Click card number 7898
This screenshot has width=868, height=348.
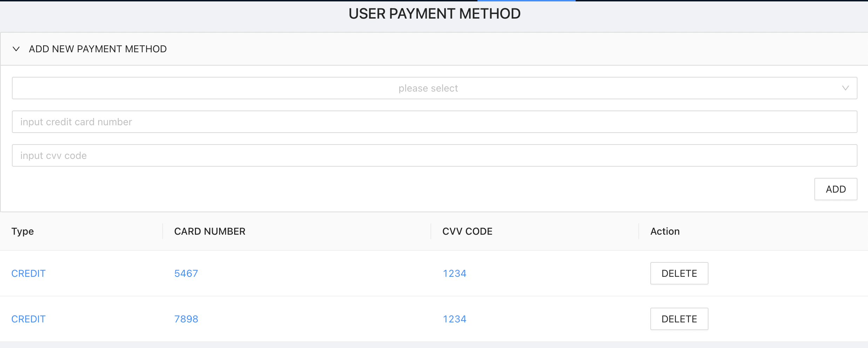(186, 319)
